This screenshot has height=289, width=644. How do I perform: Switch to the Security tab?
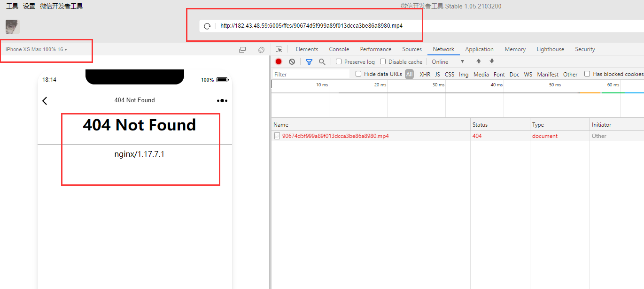585,49
